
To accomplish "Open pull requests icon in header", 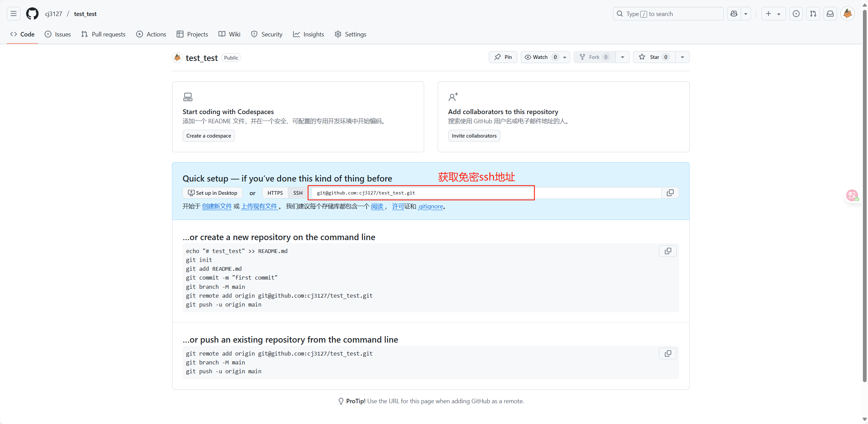I will click(813, 14).
